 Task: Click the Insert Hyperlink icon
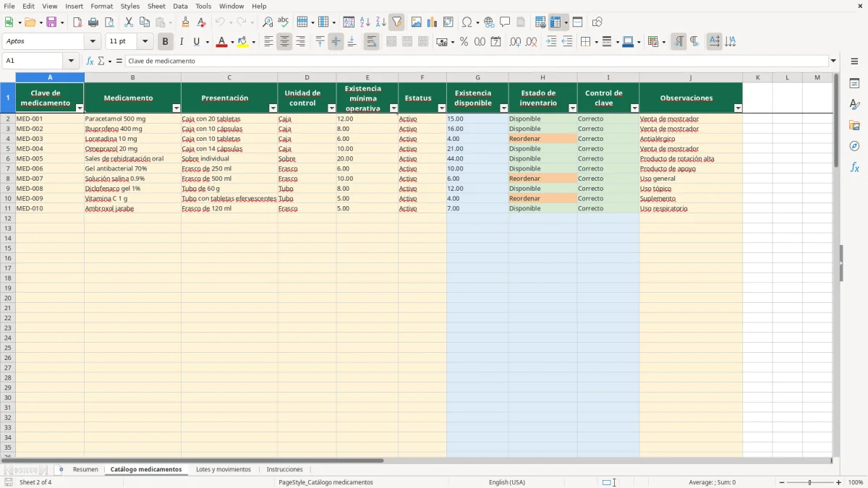pos(489,22)
